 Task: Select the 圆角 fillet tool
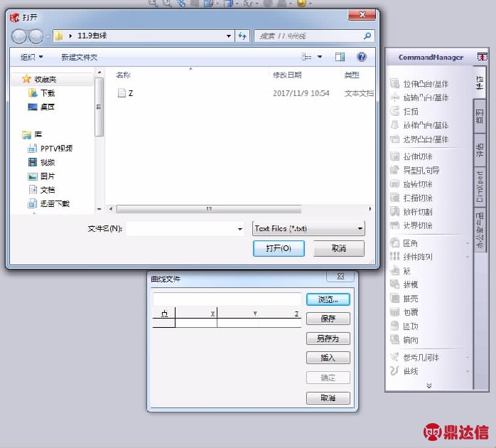point(410,243)
